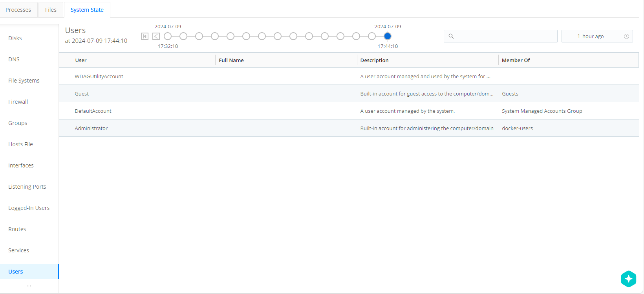The height and width of the screenshot is (294, 644).
Task: Click the 'Guests' member-of cell
Action: (510, 94)
